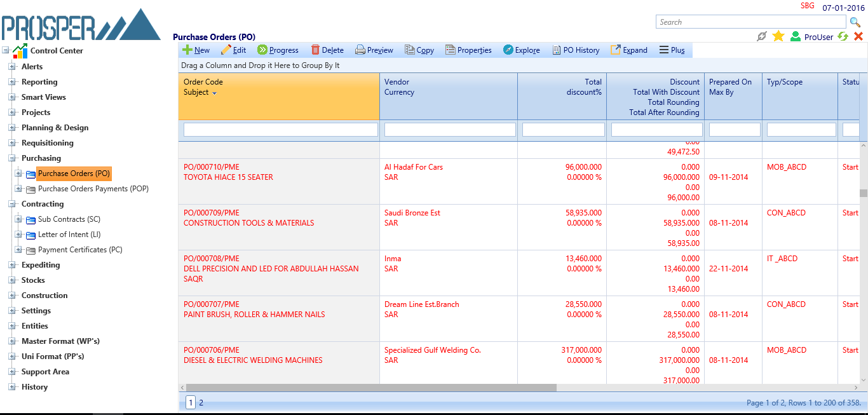
Task: Click the ProUser username label
Action: [818, 37]
